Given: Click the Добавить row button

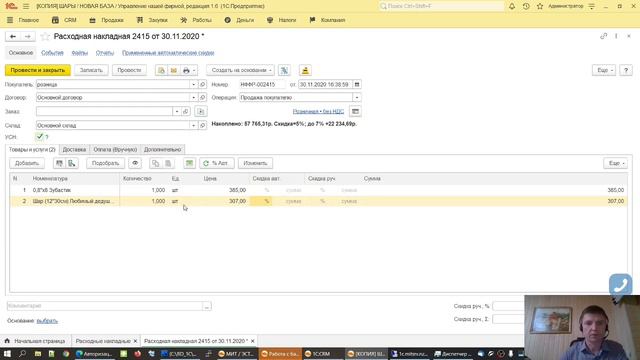Looking at the screenshot, I should coord(27,163).
